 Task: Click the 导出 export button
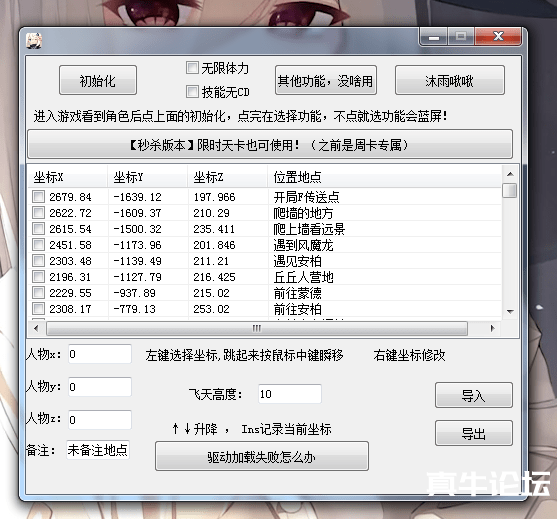coord(474,433)
